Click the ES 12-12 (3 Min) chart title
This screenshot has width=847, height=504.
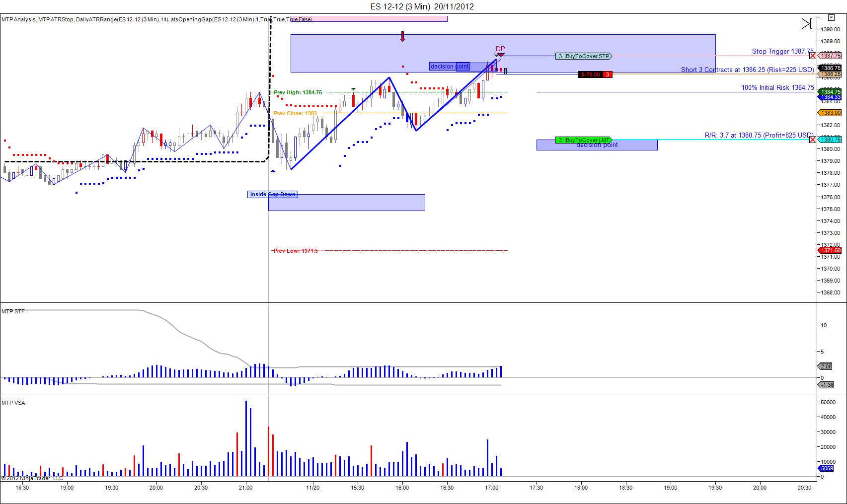[422, 6]
